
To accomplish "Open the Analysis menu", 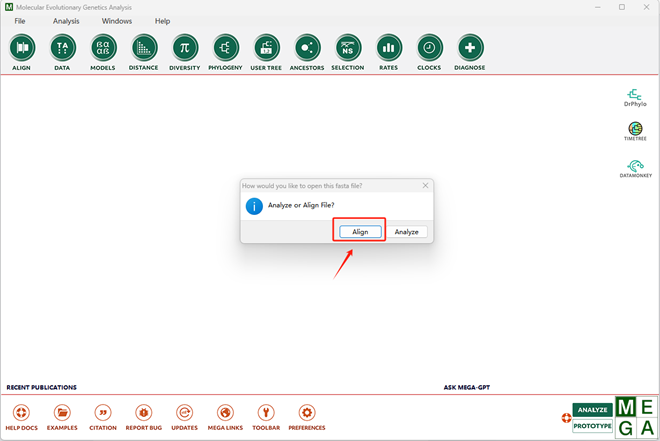I will click(x=66, y=21).
